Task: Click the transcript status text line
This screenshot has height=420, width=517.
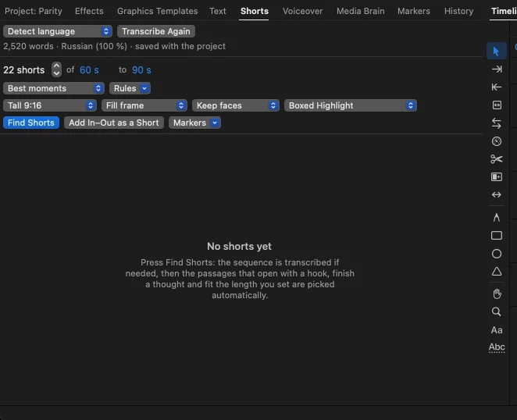Action: click(115, 46)
